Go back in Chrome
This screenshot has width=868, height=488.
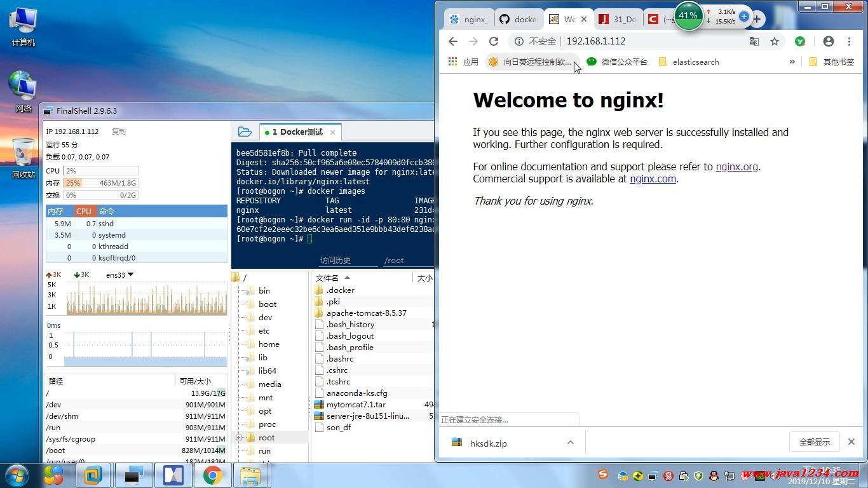pyautogui.click(x=452, y=41)
